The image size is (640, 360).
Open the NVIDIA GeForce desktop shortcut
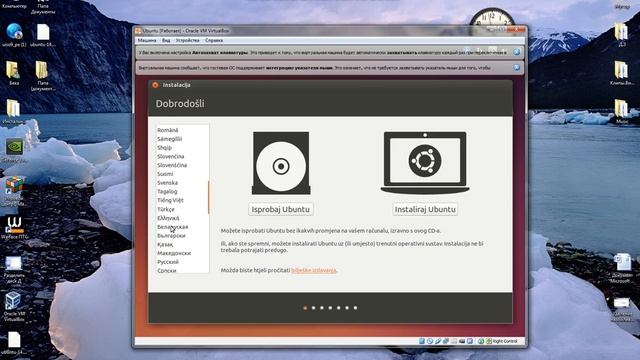click(14, 151)
